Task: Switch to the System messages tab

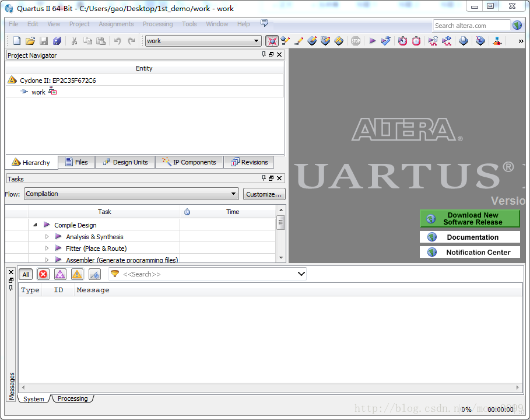Action: click(x=33, y=399)
